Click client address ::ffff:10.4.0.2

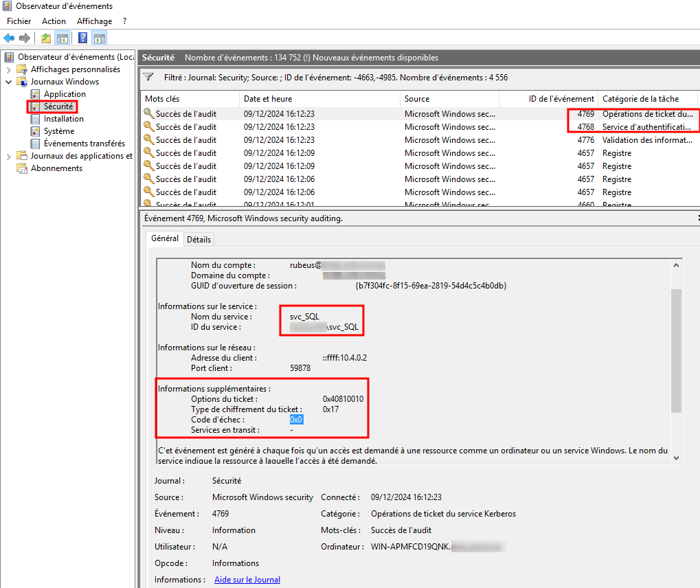345,358
